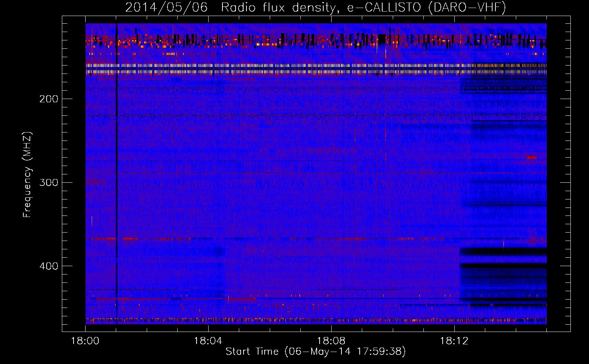Click the 400 frequency tick label
Screen dimensions: 589x364
pyautogui.click(x=49, y=266)
